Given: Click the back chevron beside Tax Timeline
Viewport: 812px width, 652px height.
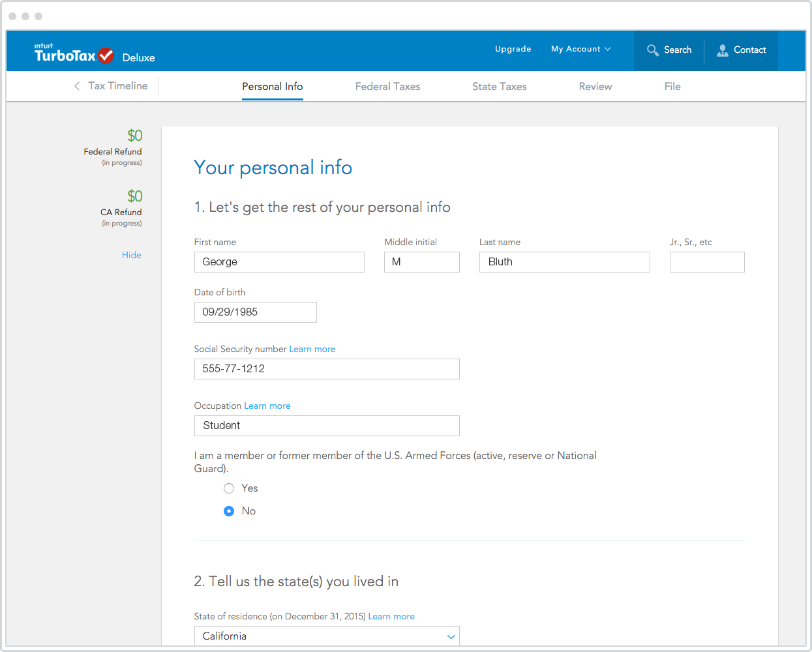Looking at the screenshot, I should tap(77, 86).
